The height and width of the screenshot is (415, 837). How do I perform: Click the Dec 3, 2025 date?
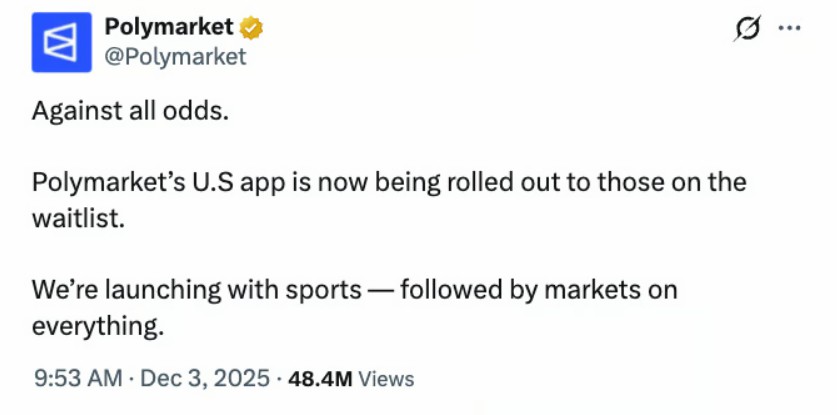[204, 379]
